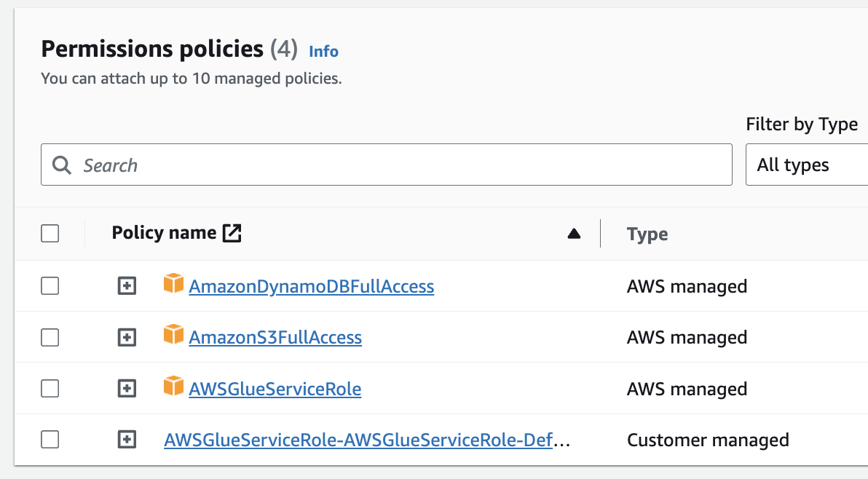The width and height of the screenshot is (868, 479).
Task: Click the AWS managed box icon for AWSGlueServiceRole
Action: (x=173, y=387)
